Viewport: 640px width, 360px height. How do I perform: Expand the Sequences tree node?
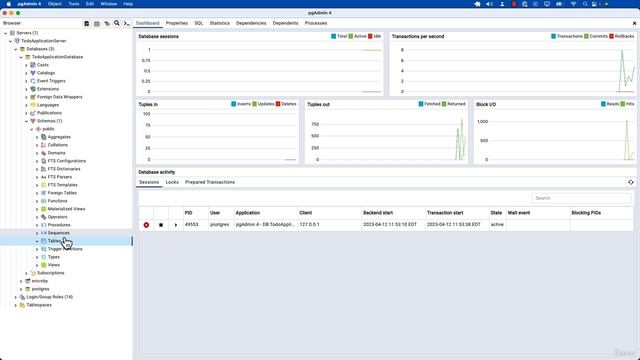pyautogui.click(x=38, y=233)
